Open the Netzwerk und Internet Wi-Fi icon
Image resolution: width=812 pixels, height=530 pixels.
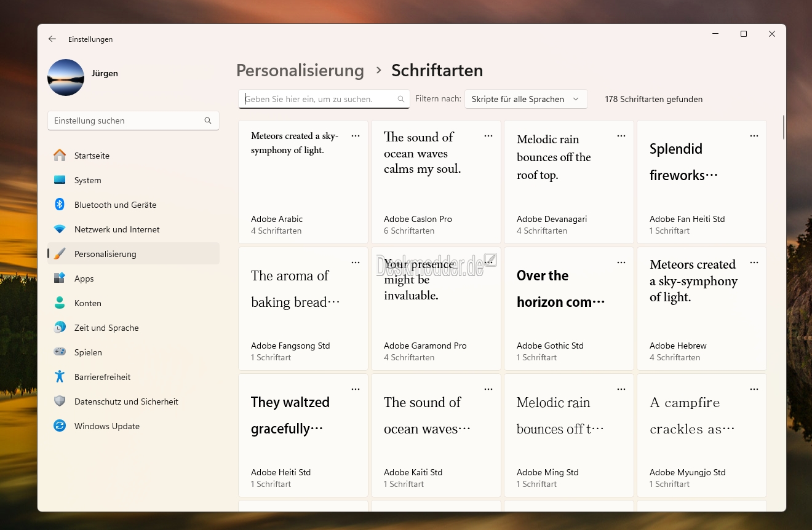tap(60, 229)
